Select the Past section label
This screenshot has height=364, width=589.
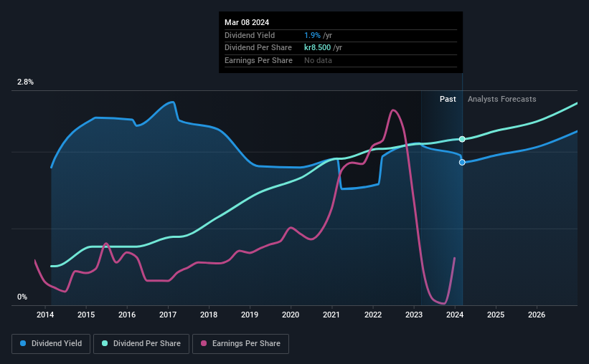point(448,99)
